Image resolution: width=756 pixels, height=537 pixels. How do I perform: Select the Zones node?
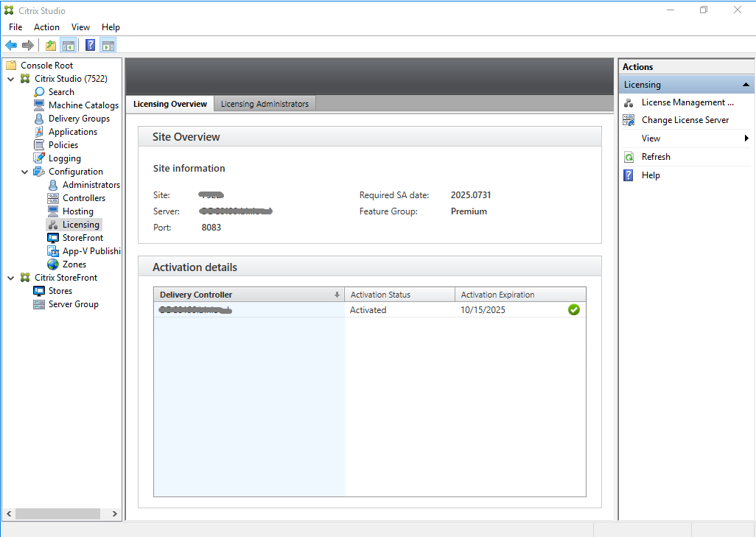[74, 264]
